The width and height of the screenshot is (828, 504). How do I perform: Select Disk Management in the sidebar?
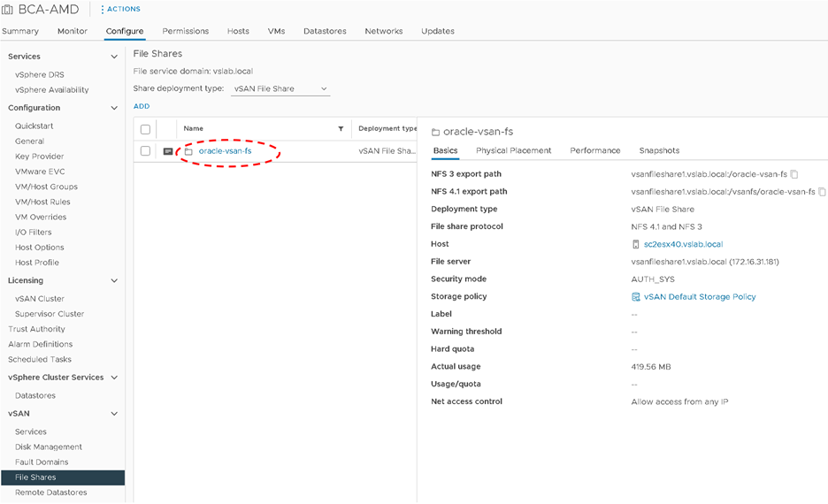tap(48, 447)
